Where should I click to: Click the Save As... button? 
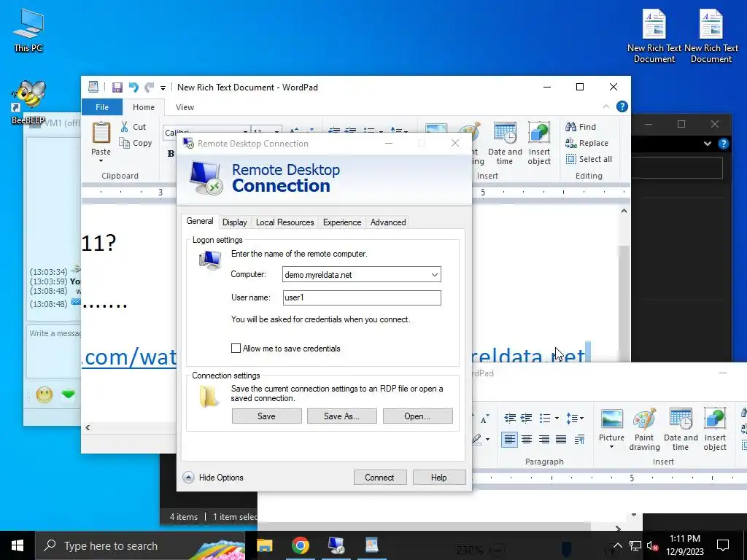pyautogui.click(x=341, y=416)
